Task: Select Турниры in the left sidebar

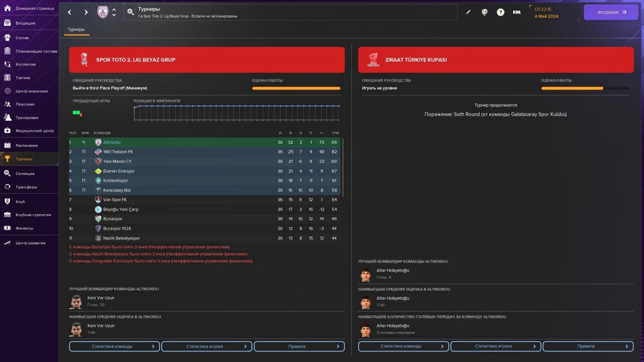Action: click(29, 159)
